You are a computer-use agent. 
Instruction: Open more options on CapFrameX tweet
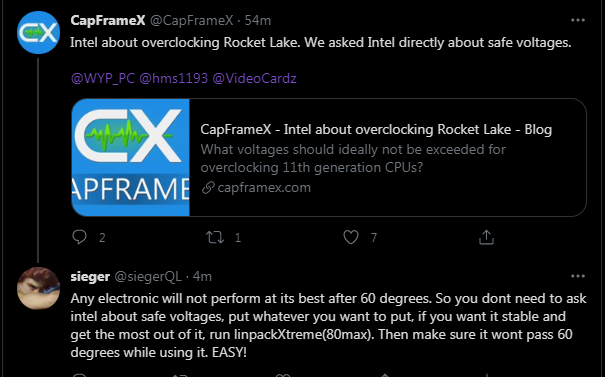pyautogui.click(x=578, y=20)
